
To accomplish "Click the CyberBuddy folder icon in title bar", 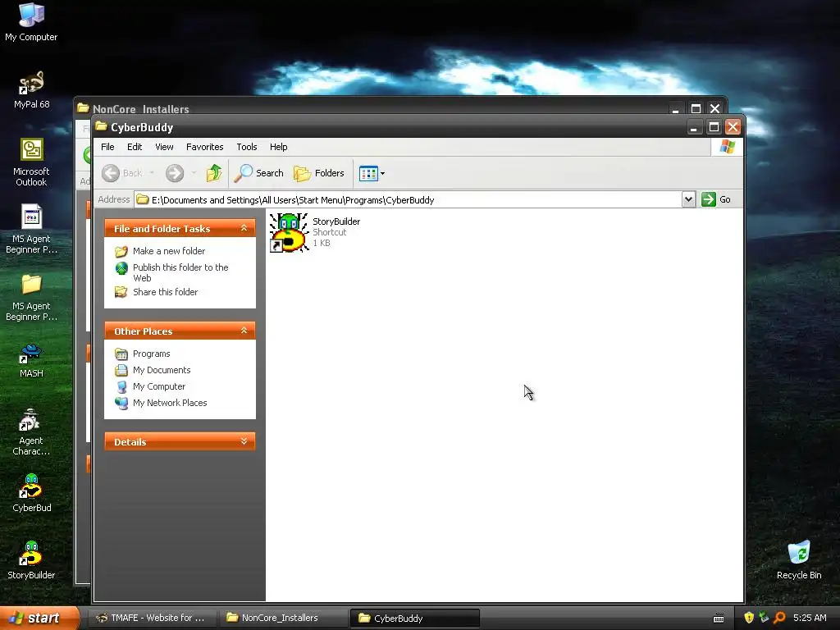I will tap(101, 127).
